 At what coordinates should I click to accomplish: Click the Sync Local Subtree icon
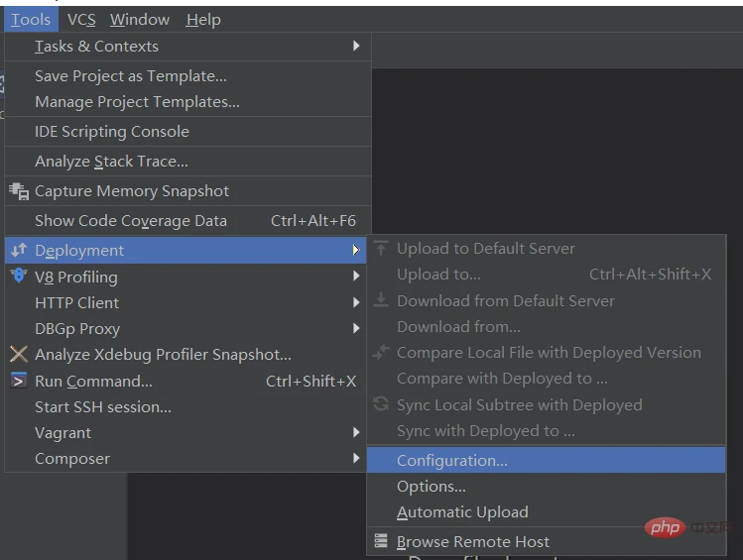coord(381,404)
